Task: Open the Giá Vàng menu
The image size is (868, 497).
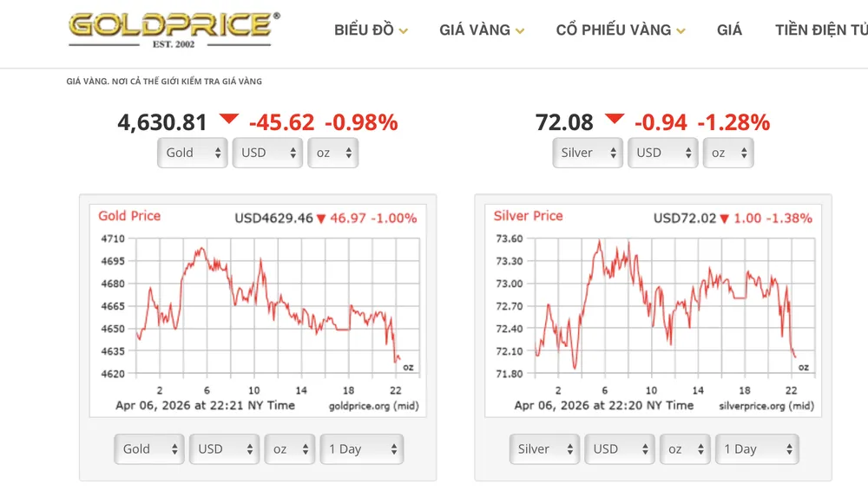Action: tap(474, 29)
